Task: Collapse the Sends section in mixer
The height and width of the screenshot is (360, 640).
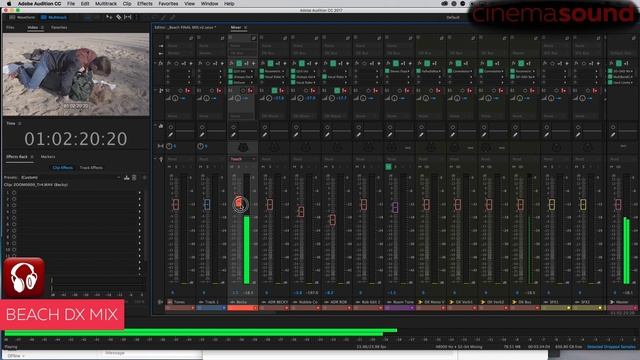Action: point(156,90)
